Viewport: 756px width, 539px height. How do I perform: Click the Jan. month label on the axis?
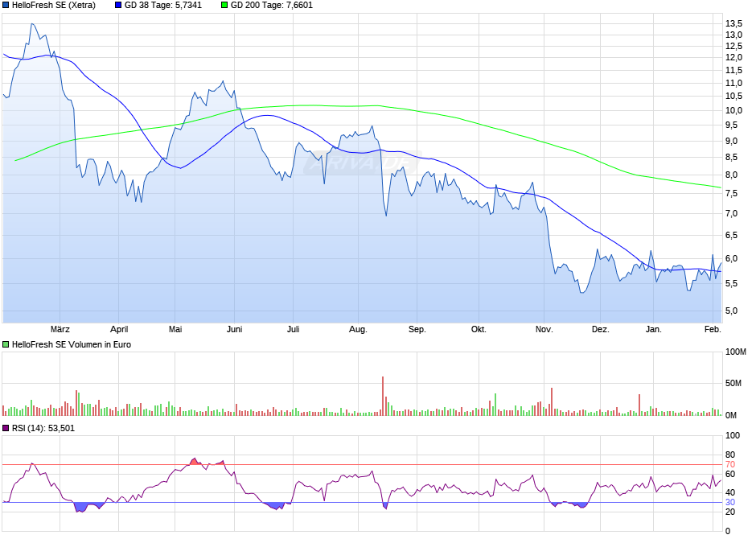(654, 329)
